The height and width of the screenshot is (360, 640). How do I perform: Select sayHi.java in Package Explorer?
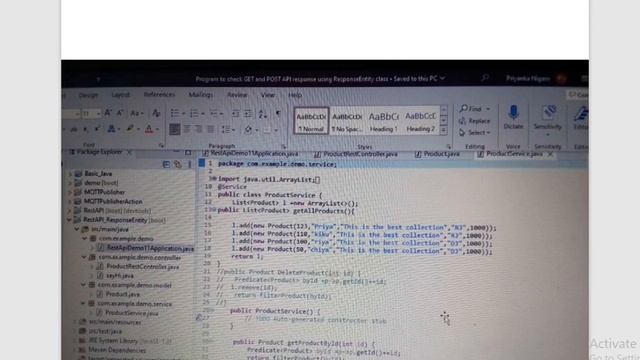120,276
